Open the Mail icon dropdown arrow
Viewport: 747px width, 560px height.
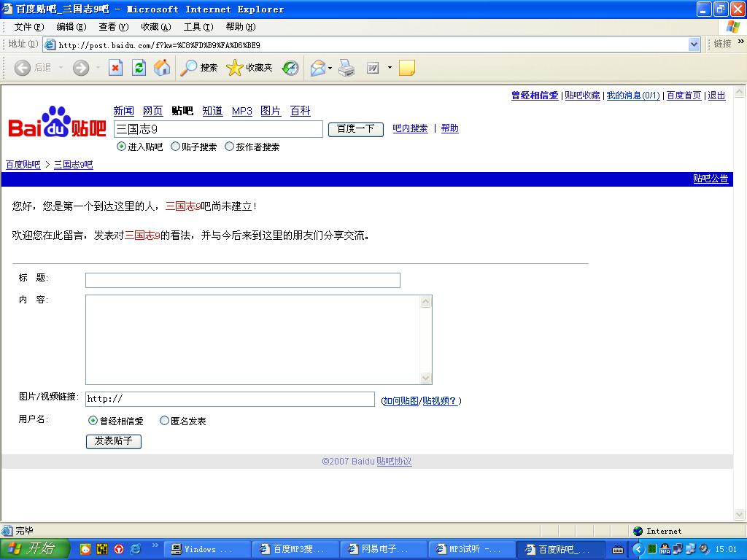(330, 68)
